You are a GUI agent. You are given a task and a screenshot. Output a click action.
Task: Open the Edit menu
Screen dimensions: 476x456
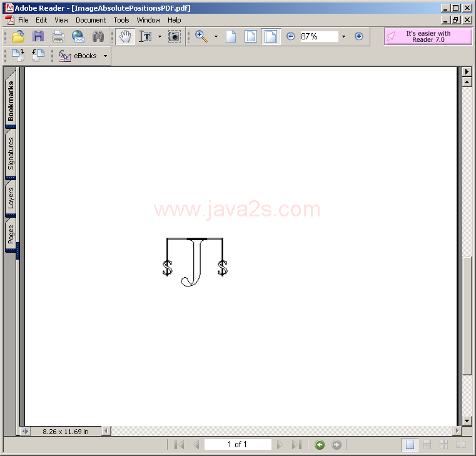[41, 20]
